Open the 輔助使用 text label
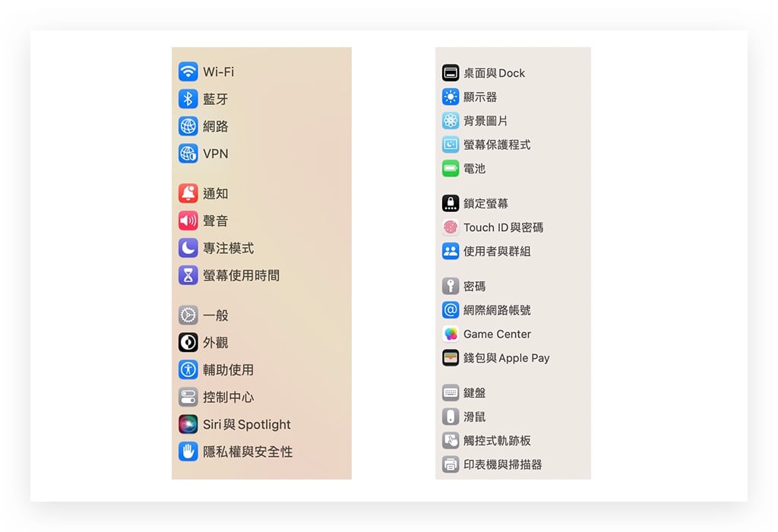The width and height of the screenshot is (778, 532). click(228, 369)
